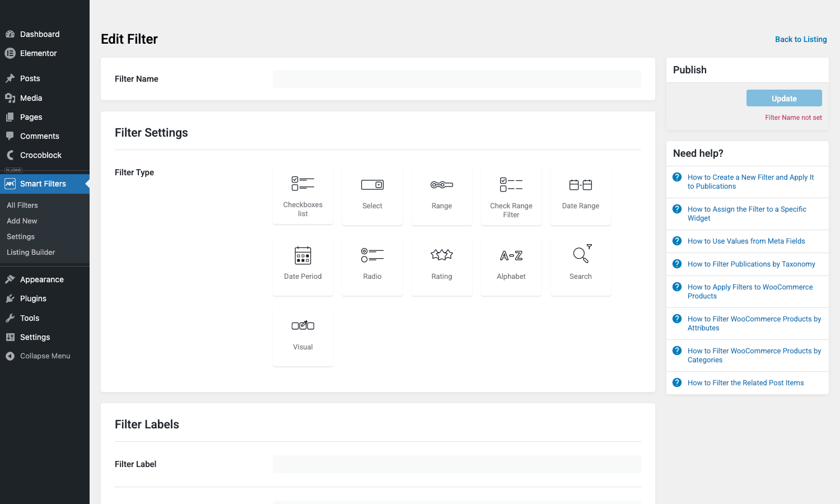This screenshot has width=840, height=504.
Task: Focus the Filter Name input field
Action: [x=457, y=79]
